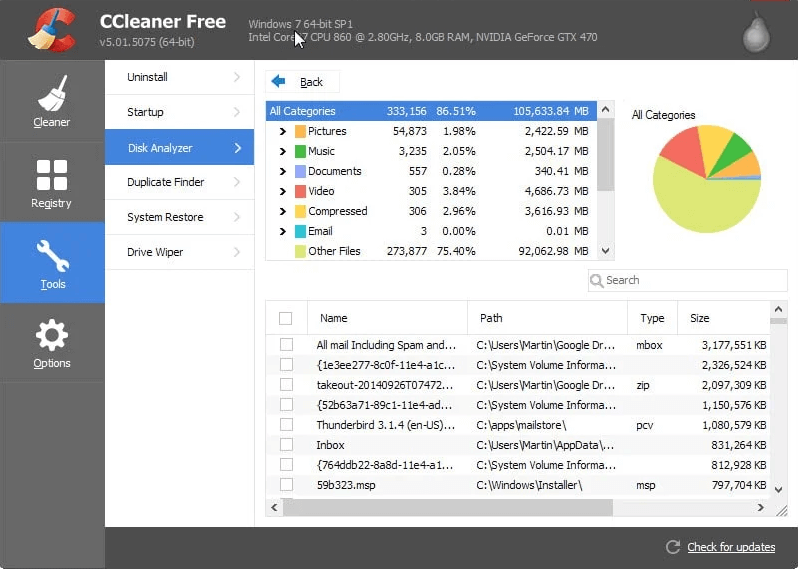Viewport: 798px width, 569px height.
Task: Select the 'C:\Windows\Installer\' path cell
Action: point(529,485)
